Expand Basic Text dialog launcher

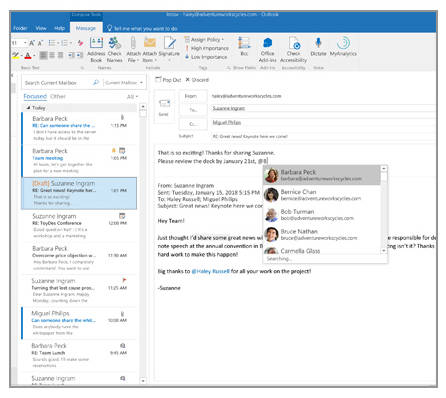pyautogui.click(x=82, y=68)
